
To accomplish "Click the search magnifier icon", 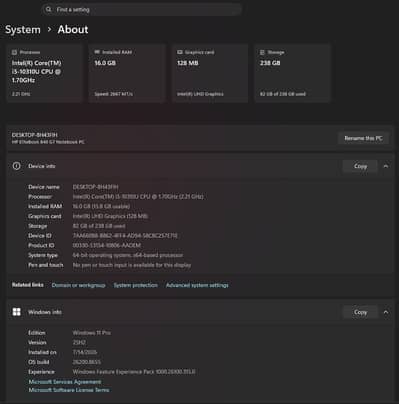I will click(49, 9).
